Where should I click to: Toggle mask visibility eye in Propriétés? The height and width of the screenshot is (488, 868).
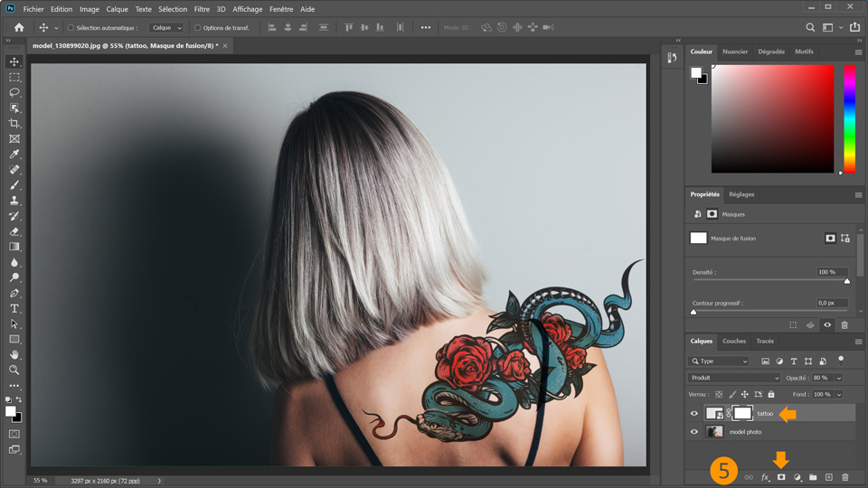point(827,324)
